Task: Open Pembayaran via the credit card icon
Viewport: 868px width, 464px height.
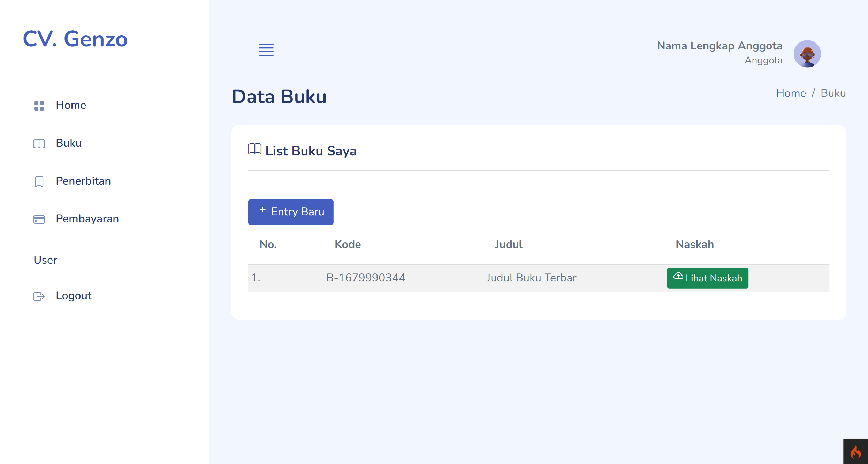Action: point(38,219)
